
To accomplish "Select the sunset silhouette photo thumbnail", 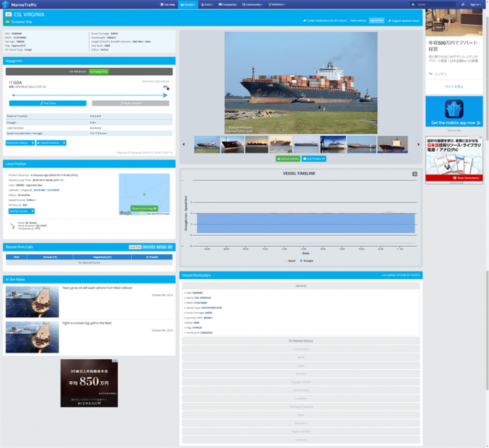I will click(x=257, y=144).
